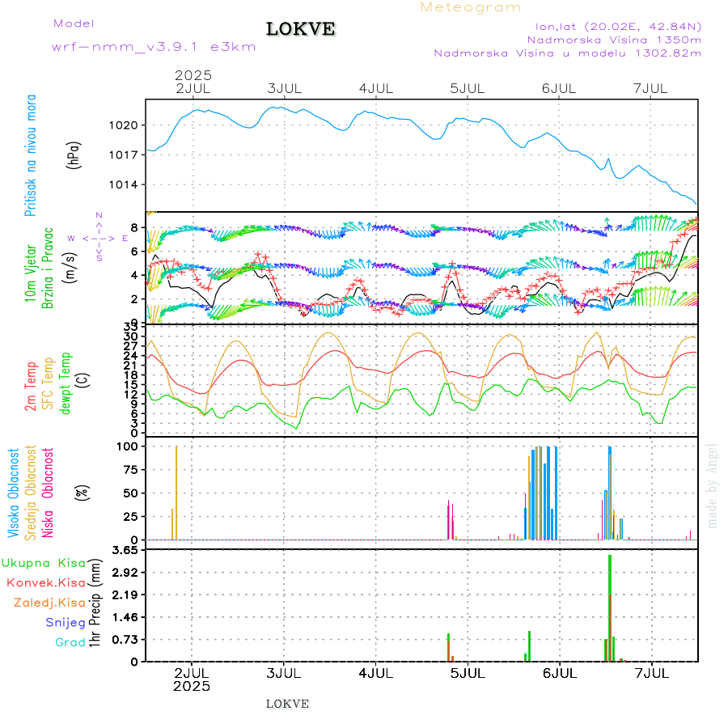
Task: Click the 5JUL marker on bottom axis
Action: pyautogui.click(x=467, y=673)
